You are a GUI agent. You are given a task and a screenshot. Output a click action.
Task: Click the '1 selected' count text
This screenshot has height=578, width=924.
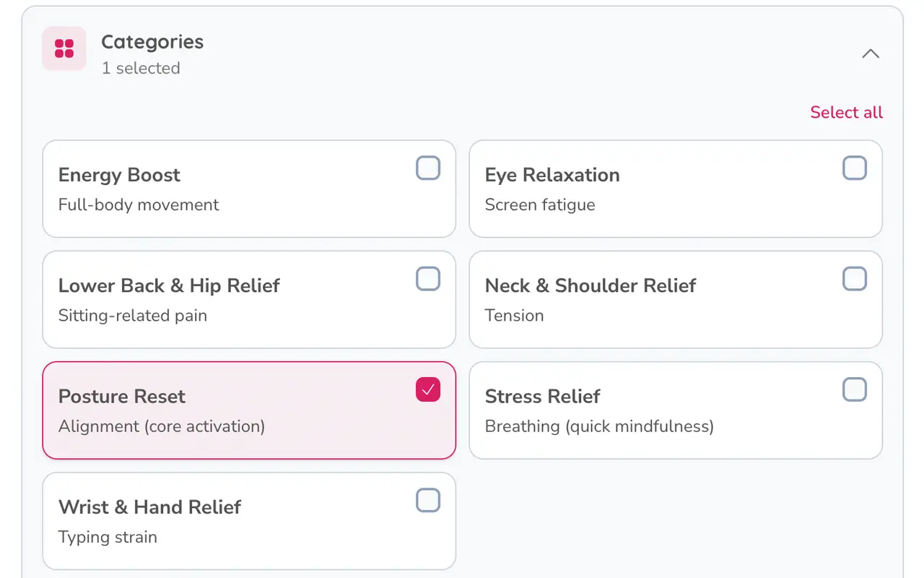click(141, 68)
